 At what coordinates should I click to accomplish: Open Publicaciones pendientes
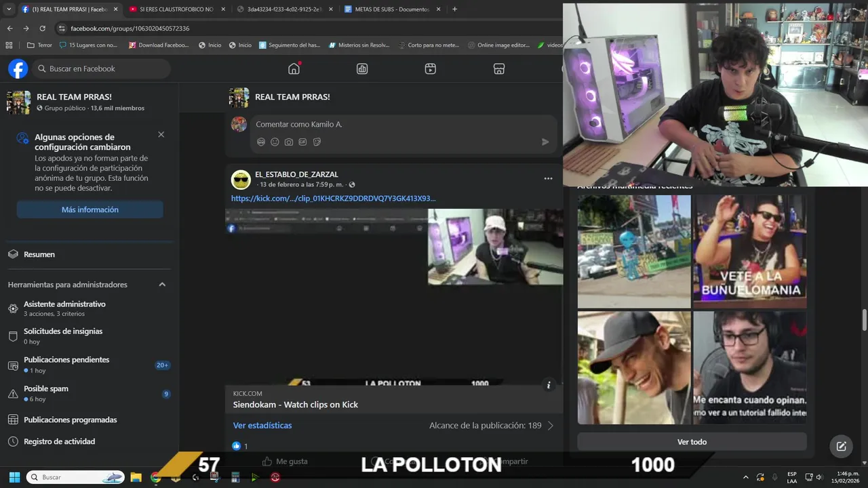pos(89,365)
